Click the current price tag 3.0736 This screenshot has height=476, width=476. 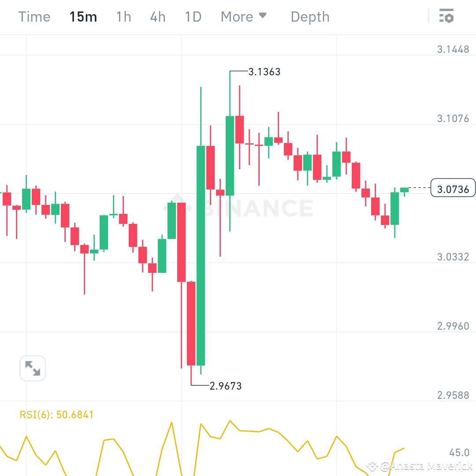click(x=453, y=188)
